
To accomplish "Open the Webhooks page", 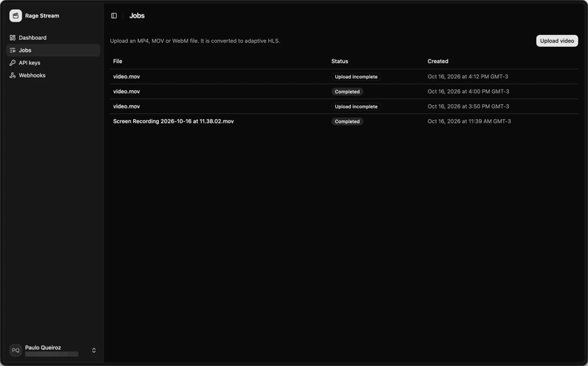I will [x=53, y=76].
